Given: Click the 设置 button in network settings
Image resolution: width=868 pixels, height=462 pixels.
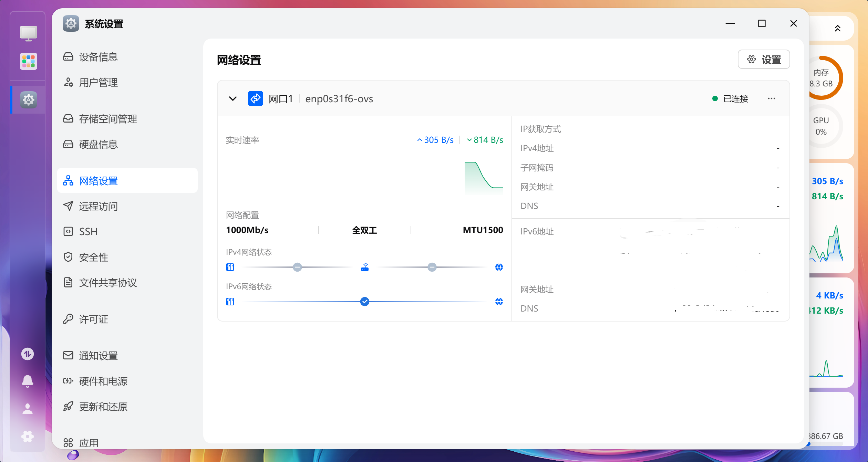Looking at the screenshot, I should pos(764,60).
